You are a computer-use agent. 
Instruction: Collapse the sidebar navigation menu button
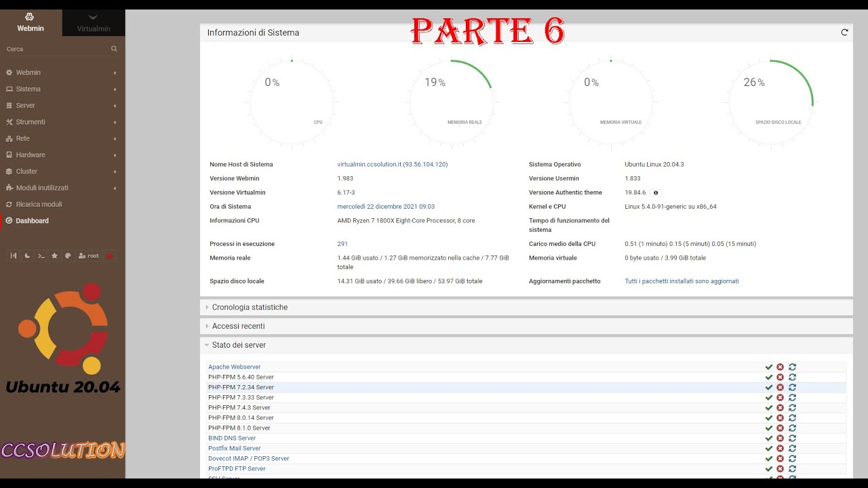(x=13, y=256)
